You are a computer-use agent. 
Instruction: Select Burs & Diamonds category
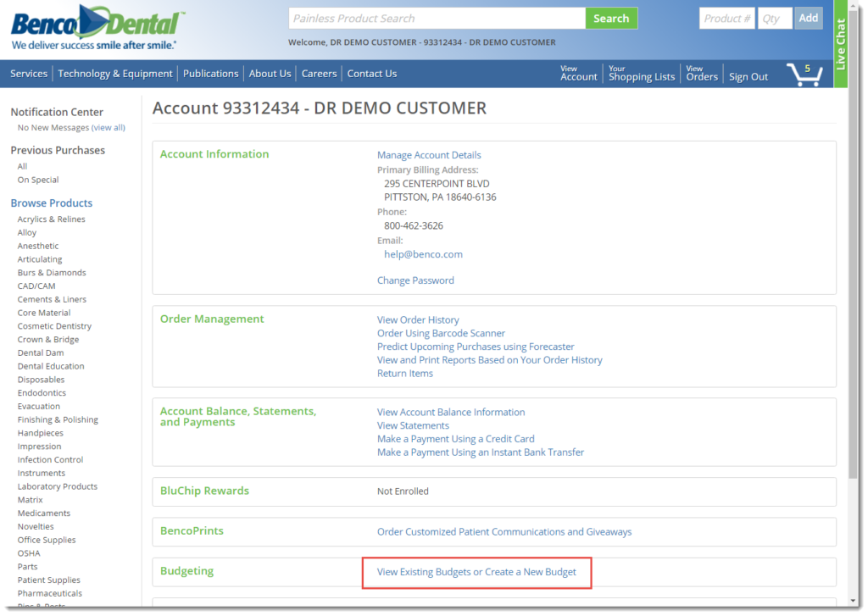52,273
